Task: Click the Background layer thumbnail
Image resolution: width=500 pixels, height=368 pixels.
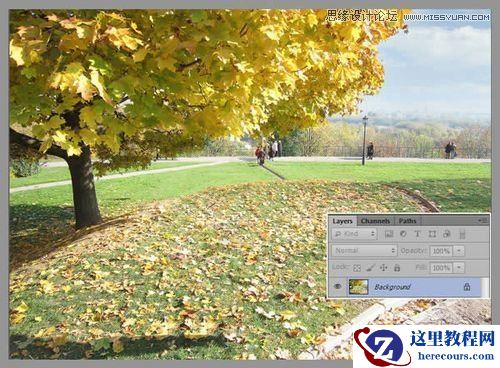Action: tap(359, 287)
